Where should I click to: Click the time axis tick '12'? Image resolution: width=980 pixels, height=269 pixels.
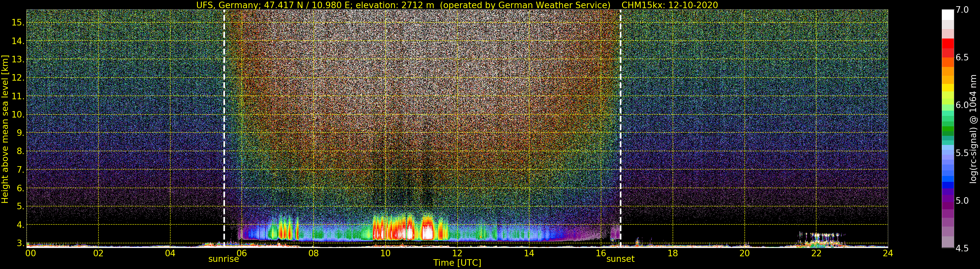(457, 253)
